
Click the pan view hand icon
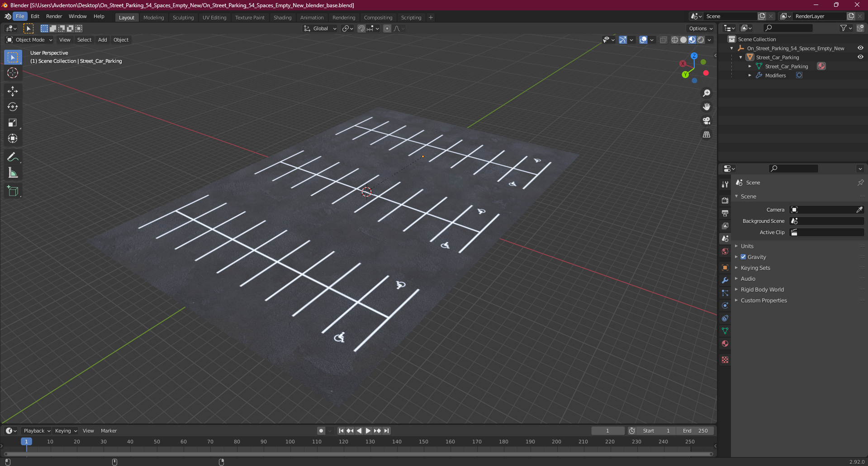[706, 107]
